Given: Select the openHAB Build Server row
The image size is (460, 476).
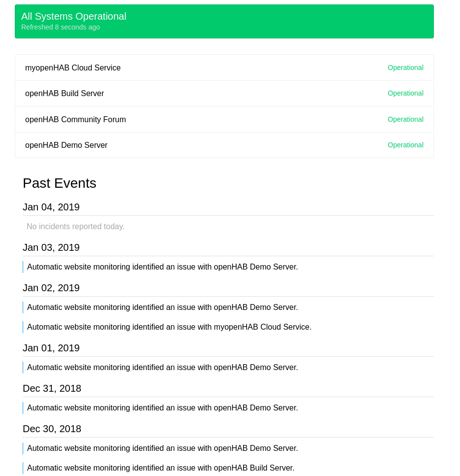Looking at the screenshot, I should [x=65, y=93].
